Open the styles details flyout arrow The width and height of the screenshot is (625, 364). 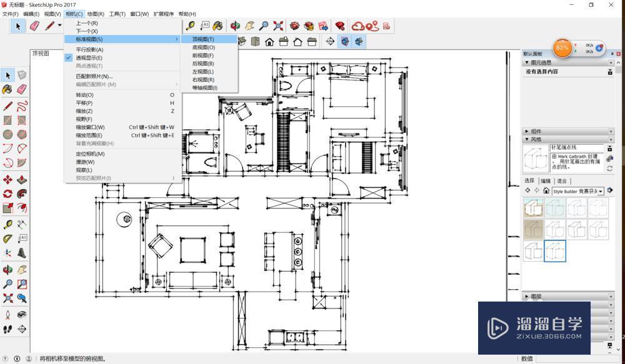point(610,191)
